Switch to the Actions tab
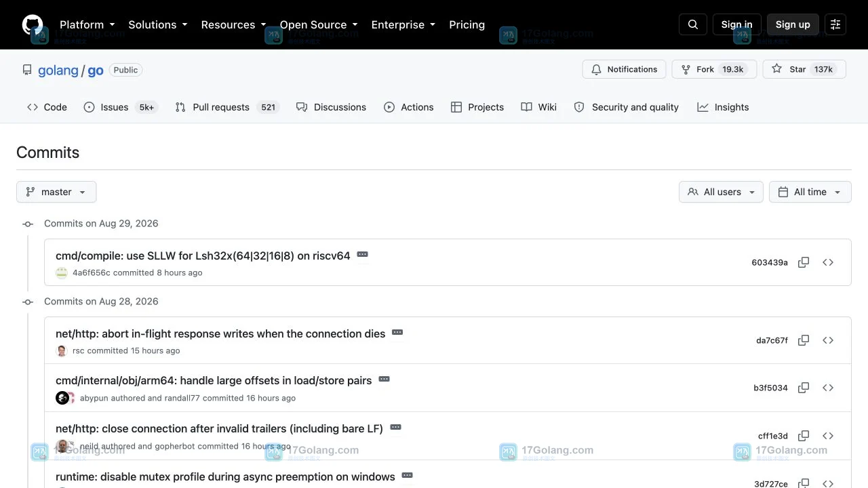This screenshot has height=488, width=868. 409,107
